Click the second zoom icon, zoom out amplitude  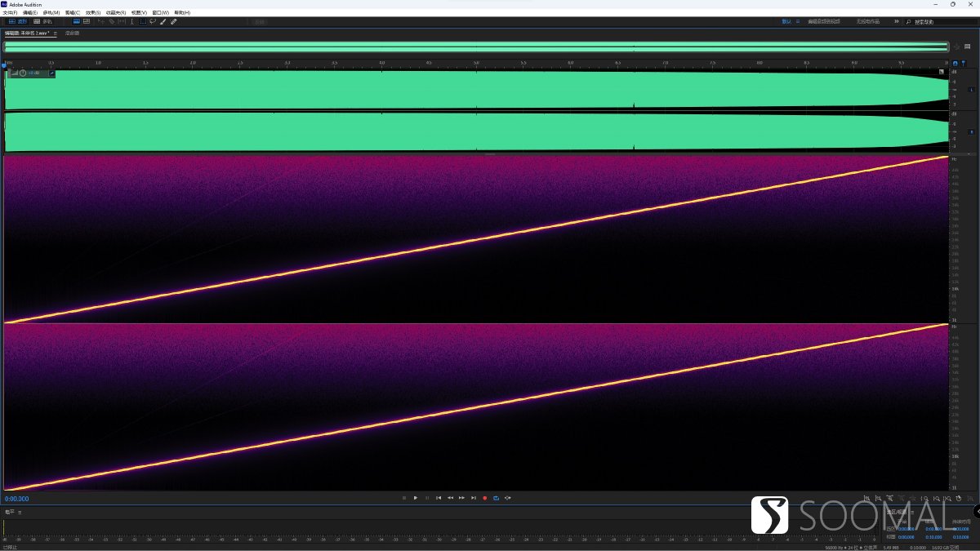pyautogui.click(x=878, y=498)
